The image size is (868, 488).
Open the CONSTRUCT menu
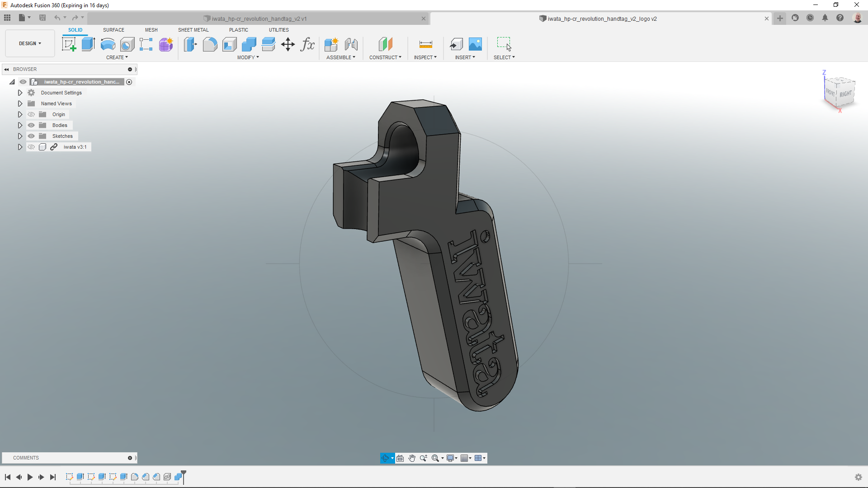pos(385,57)
